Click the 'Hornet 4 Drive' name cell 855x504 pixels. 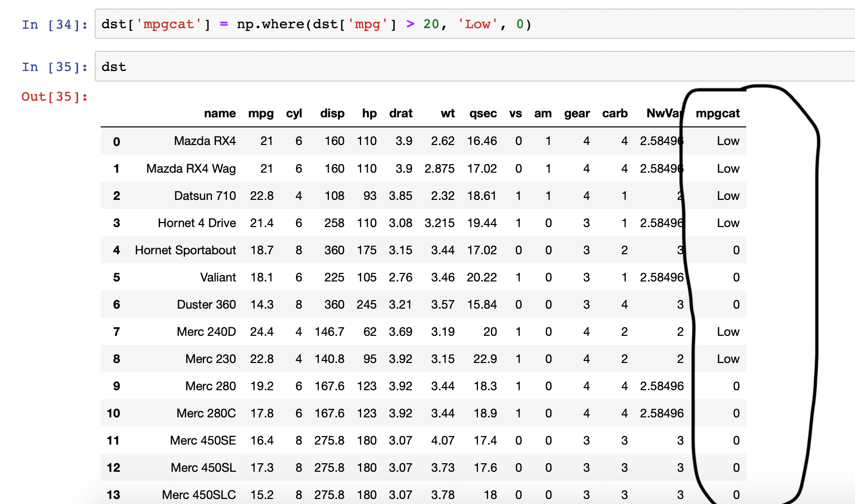tap(197, 223)
